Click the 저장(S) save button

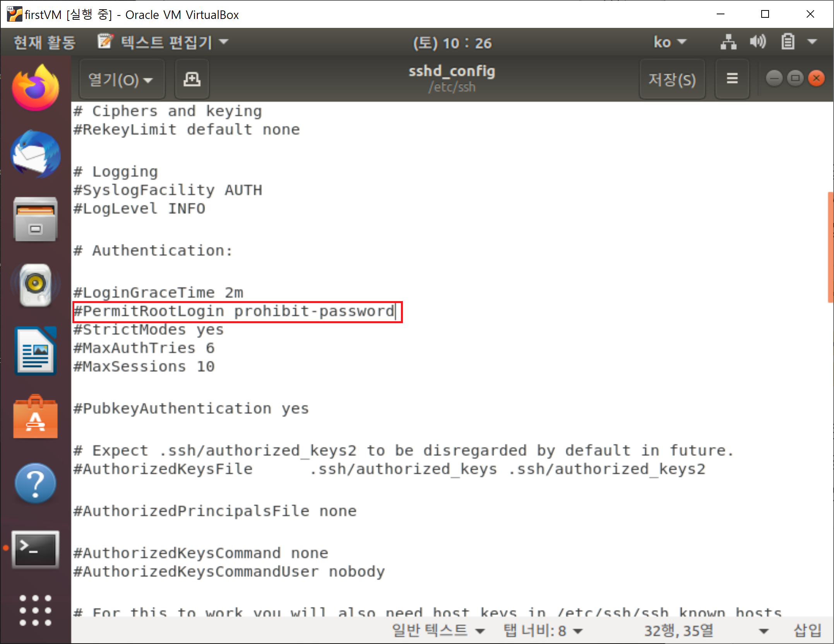tap(672, 80)
